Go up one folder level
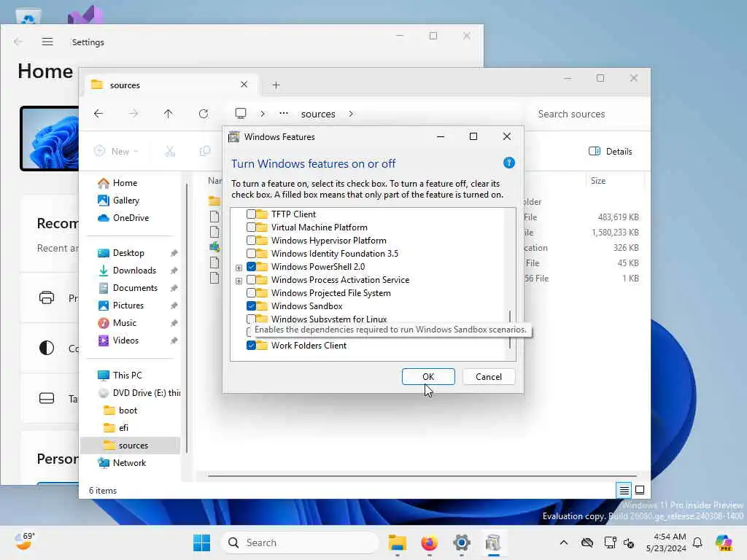Viewport: 747px width, 560px height. (x=169, y=114)
